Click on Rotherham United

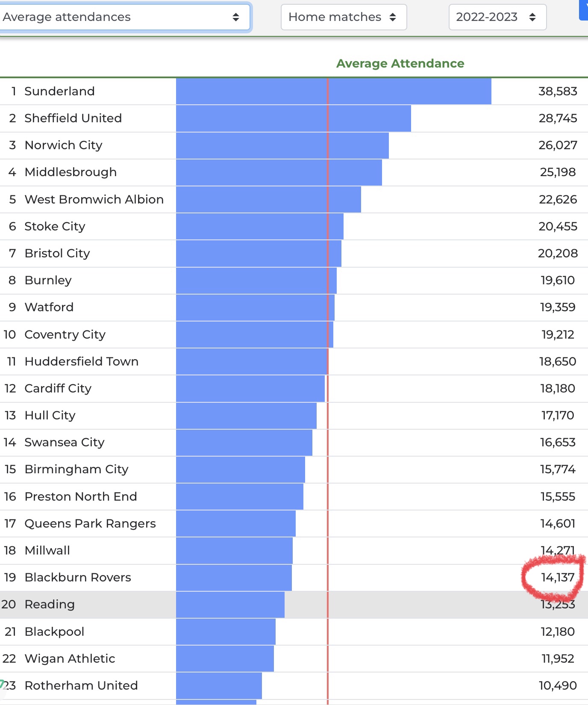(81, 685)
